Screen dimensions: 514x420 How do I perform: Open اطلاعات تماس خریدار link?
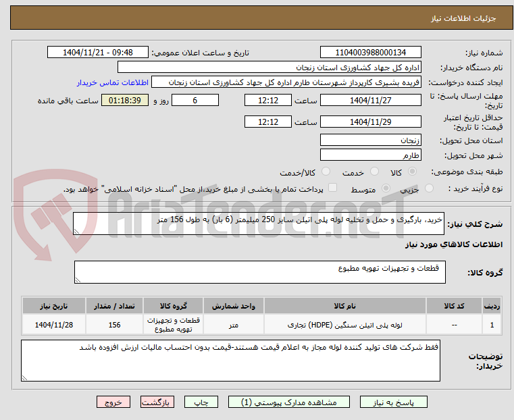click(113, 82)
